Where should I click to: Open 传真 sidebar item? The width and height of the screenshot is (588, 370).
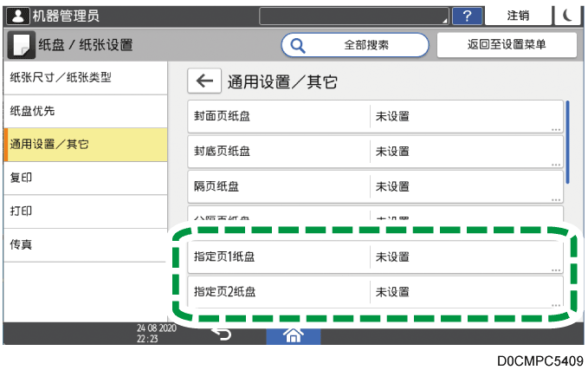tap(86, 244)
